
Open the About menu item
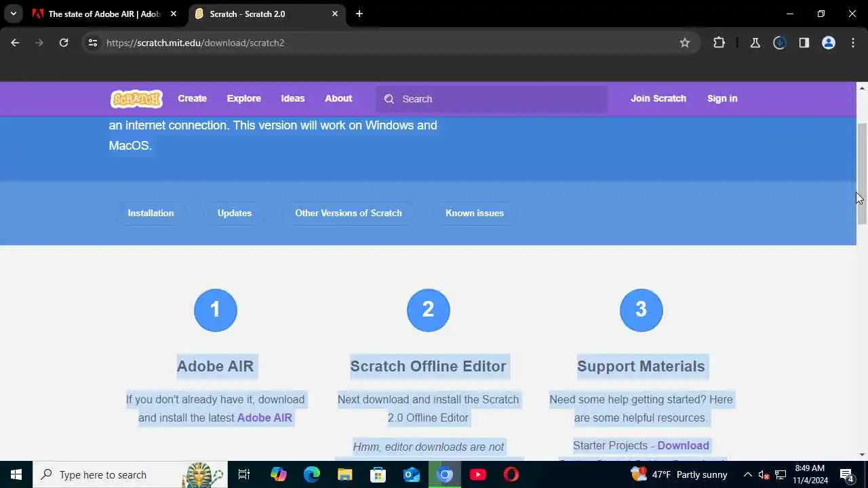tap(338, 98)
